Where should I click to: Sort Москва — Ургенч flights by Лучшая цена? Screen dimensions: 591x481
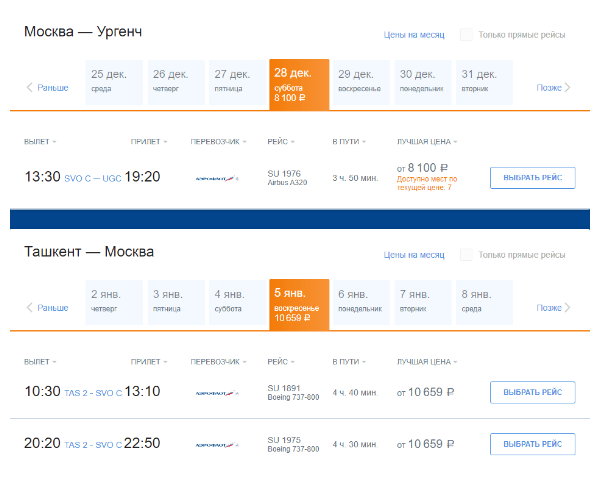(x=427, y=142)
